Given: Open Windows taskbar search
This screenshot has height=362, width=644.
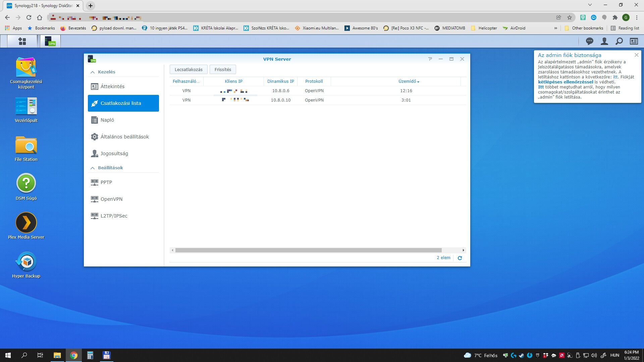Looking at the screenshot, I should (x=24, y=355).
